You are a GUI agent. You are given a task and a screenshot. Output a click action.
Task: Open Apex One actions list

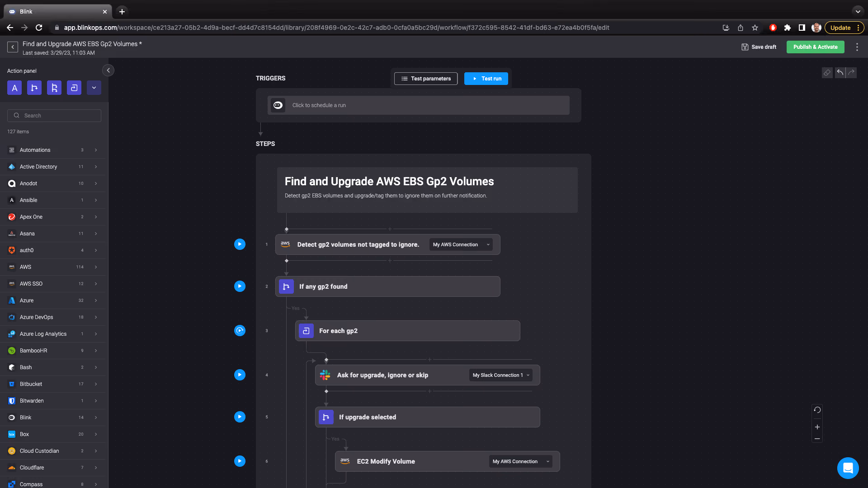point(52,217)
